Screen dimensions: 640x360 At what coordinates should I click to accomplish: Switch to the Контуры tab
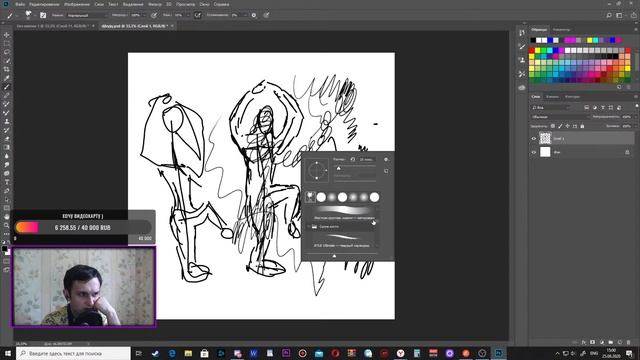(x=572, y=97)
